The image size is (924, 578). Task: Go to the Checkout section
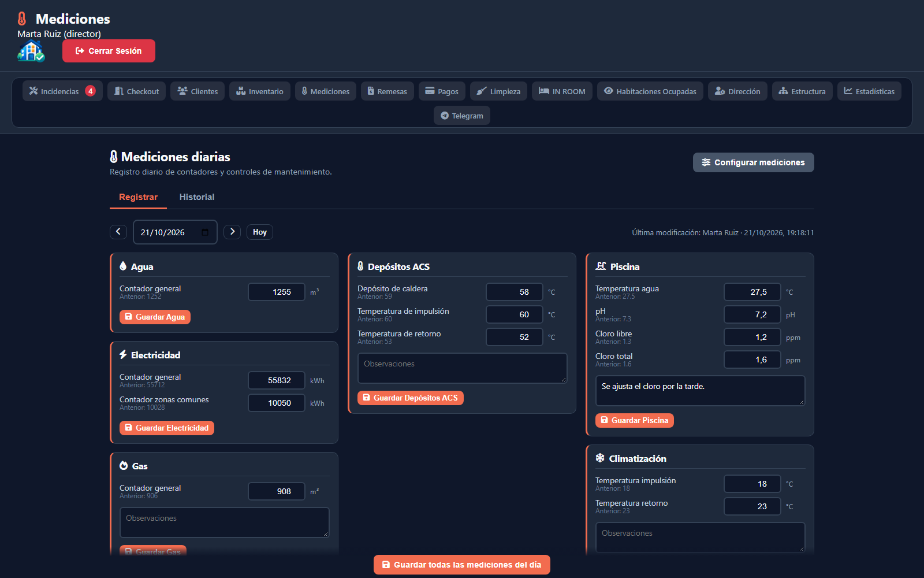137,91
